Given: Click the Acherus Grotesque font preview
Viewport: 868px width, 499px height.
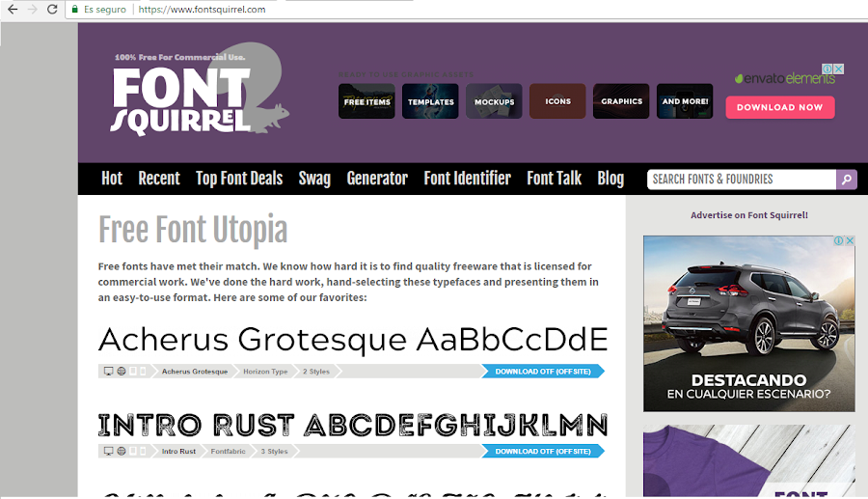Looking at the screenshot, I should click(x=353, y=340).
